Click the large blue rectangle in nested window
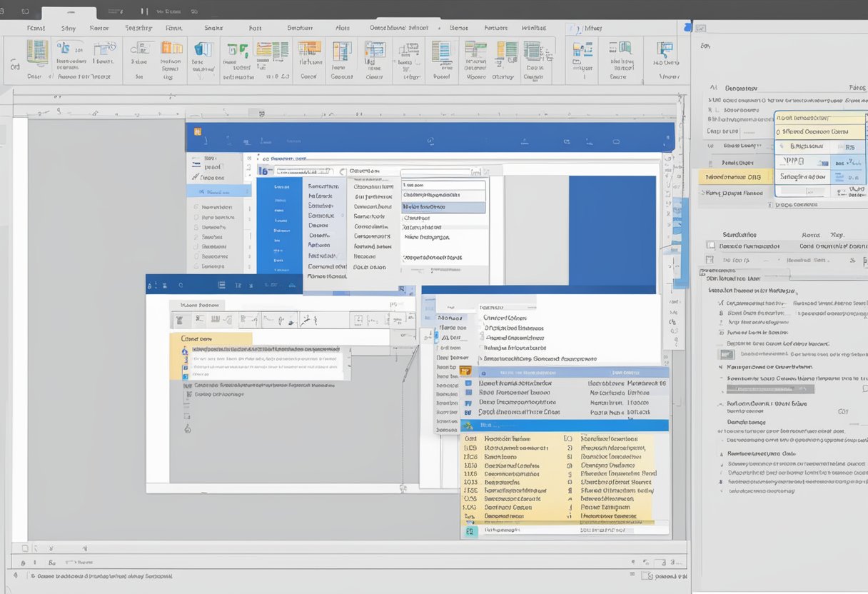Viewport: 868px width, 594px height. (612, 230)
